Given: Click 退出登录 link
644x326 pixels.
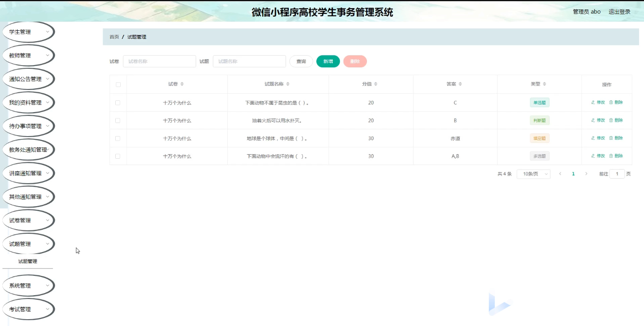Looking at the screenshot, I should click(620, 12).
